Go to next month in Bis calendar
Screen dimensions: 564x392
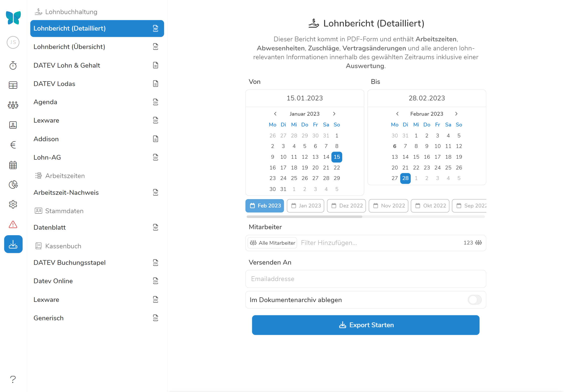[x=456, y=114]
